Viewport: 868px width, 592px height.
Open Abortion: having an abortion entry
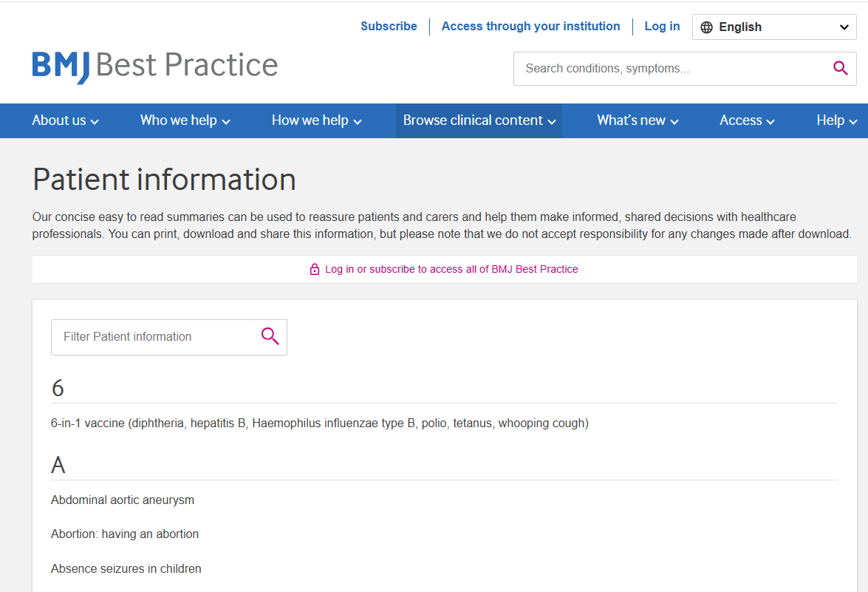coord(125,534)
